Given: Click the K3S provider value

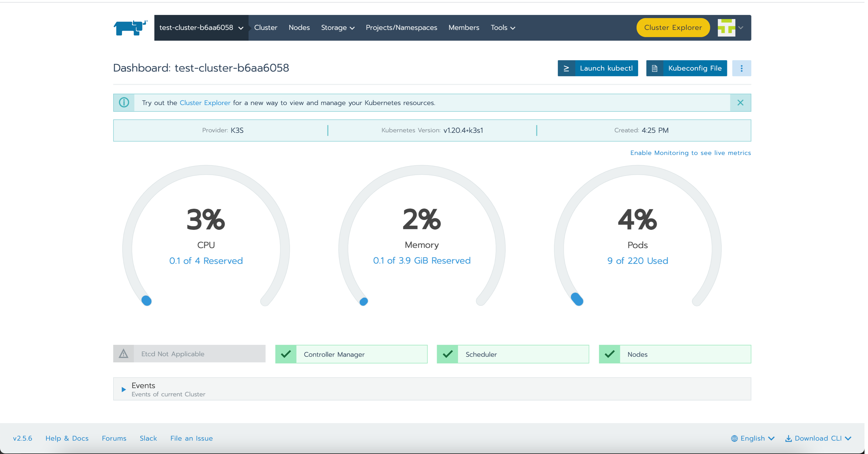Looking at the screenshot, I should pyautogui.click(x=237, y=131).
